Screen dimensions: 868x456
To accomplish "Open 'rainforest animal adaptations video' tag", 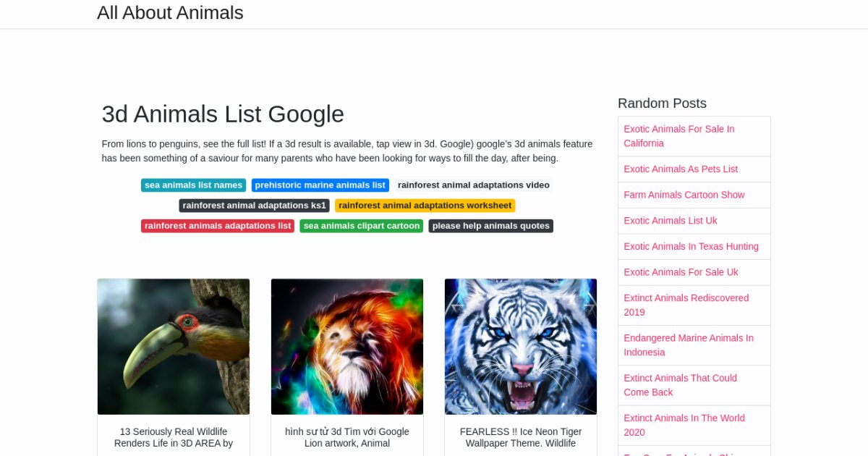I will tap(474, 185).
